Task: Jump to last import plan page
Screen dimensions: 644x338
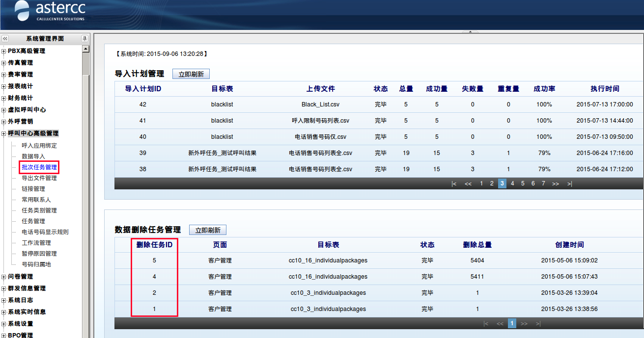Action: (x=569, y=184)
